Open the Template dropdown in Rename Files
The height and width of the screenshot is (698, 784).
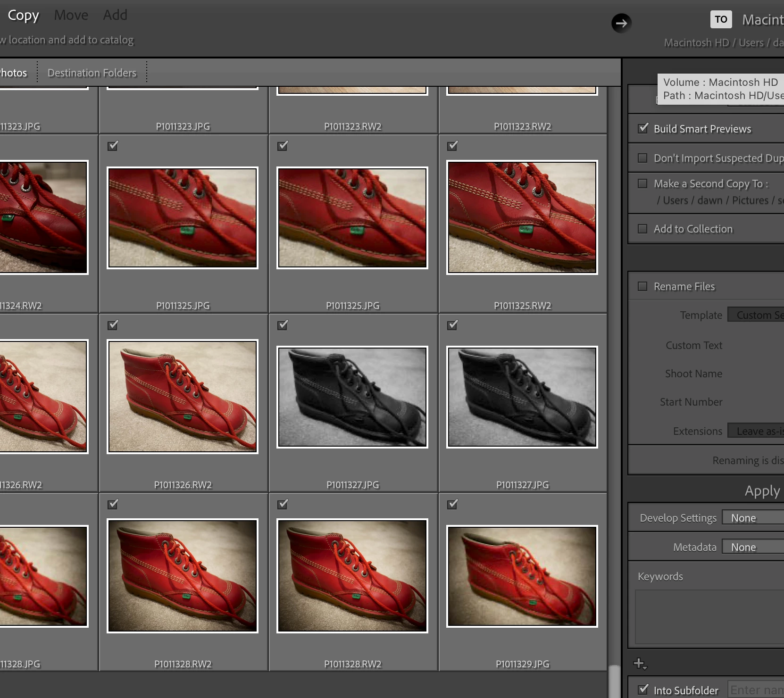tap(756, 315)
